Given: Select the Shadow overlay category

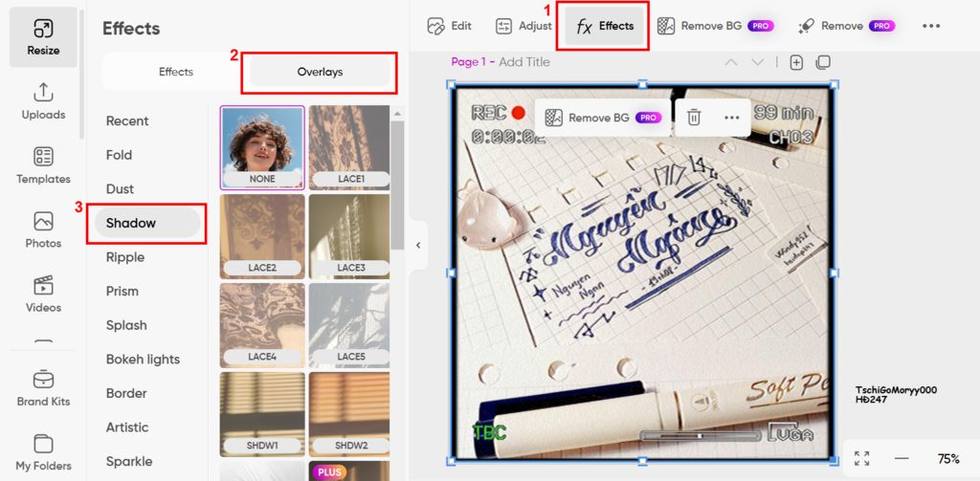Looking at the screenshot, I should click(147, 223).
